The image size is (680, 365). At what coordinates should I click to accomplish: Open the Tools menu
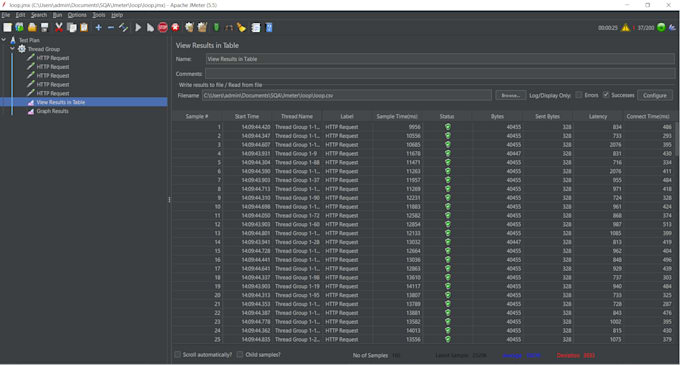(98, 15)
